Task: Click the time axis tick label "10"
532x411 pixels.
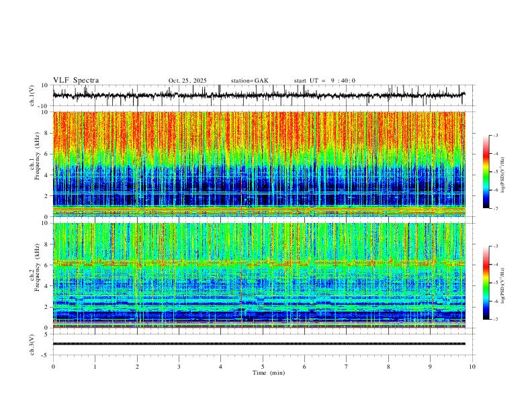Action: tap(472, 367)
